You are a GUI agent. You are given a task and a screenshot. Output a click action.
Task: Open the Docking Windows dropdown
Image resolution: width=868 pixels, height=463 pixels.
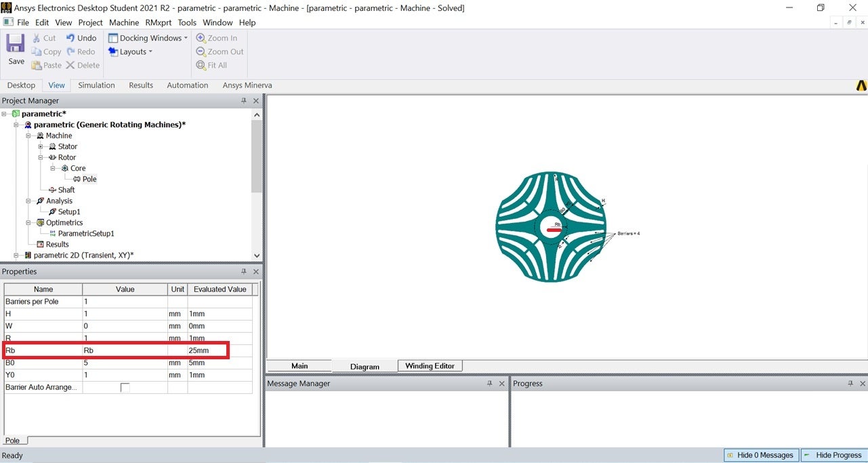[148, 38]
